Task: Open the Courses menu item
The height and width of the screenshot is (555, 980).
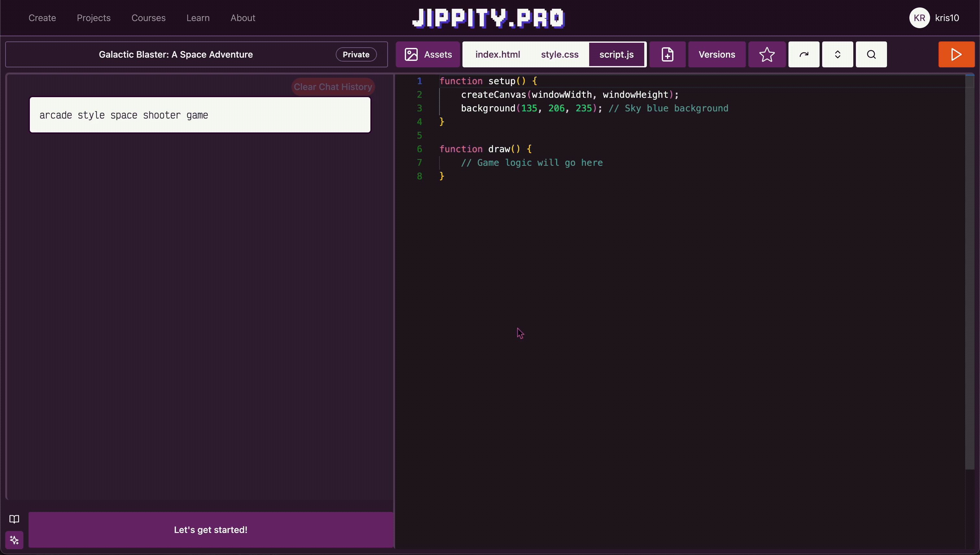Action: pos(148,18)
